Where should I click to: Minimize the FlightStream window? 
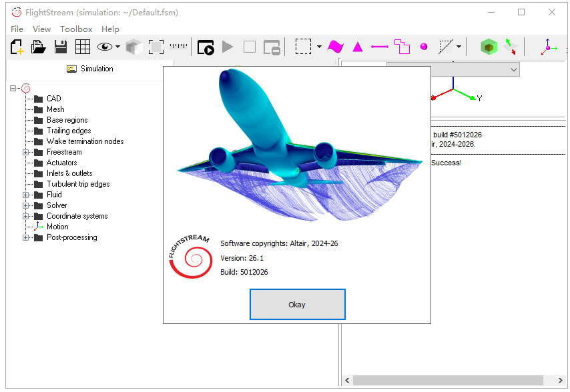coord(491,12)
